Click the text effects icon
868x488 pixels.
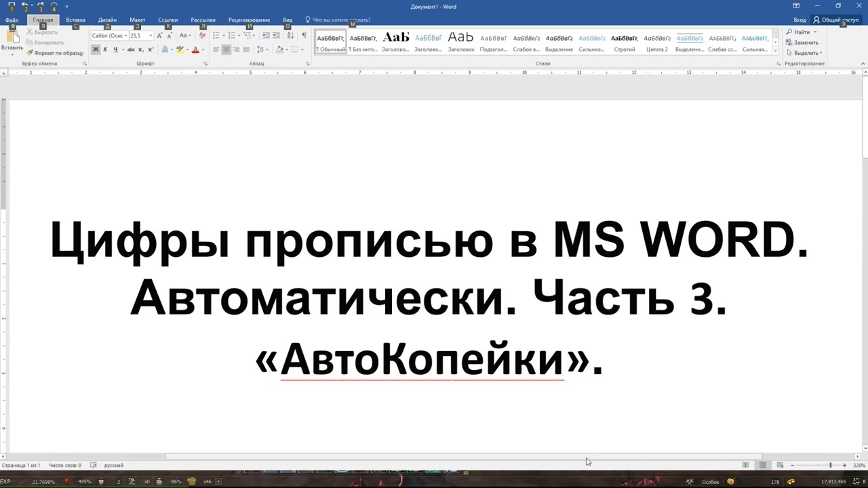point(165,49)
